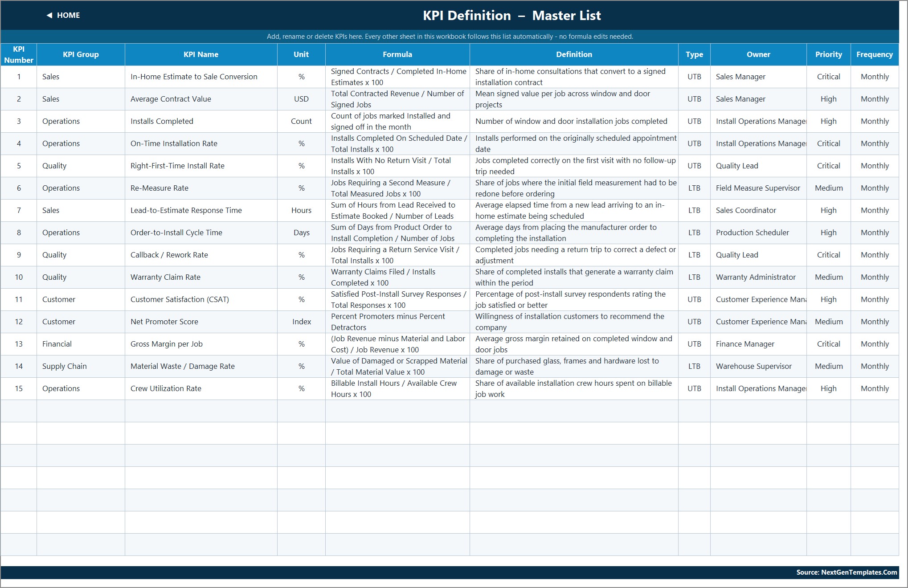
Task: Click the Priority column header
Action: (x=829, y=54)
